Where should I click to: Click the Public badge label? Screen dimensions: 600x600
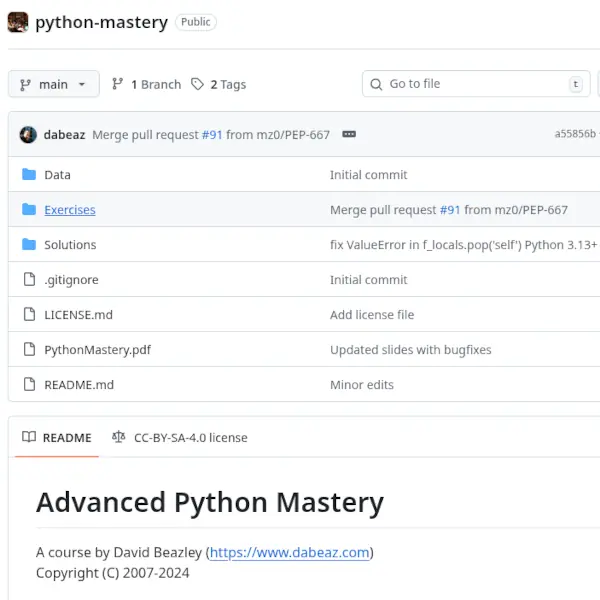(196, 22)
